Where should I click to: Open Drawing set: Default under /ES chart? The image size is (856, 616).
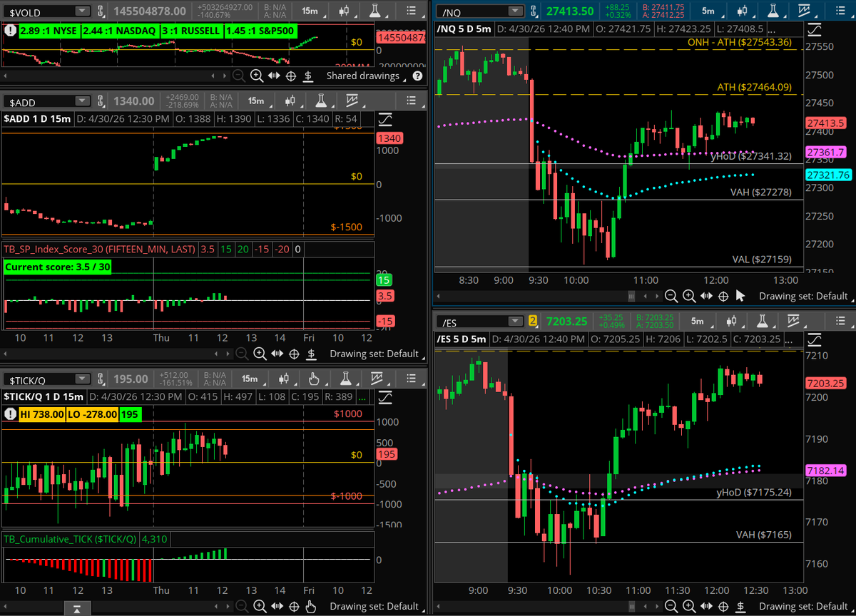click(x=805, y=607)
